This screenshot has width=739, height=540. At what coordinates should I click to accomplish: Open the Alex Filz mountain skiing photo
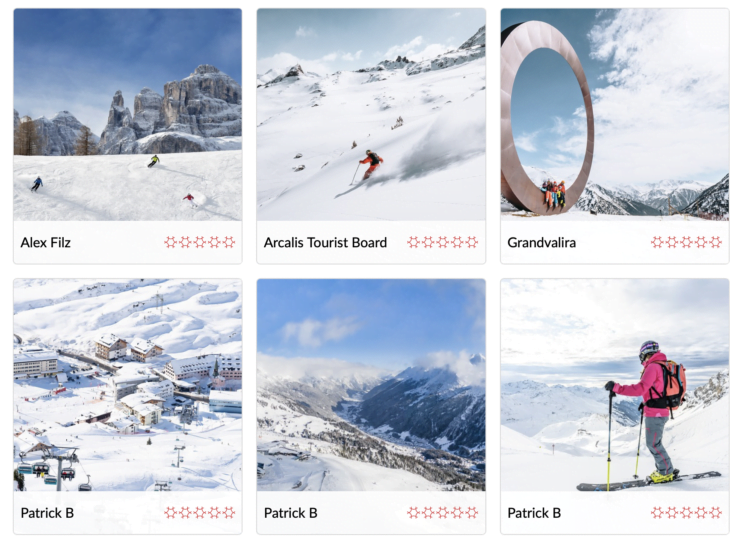[128, 115]
